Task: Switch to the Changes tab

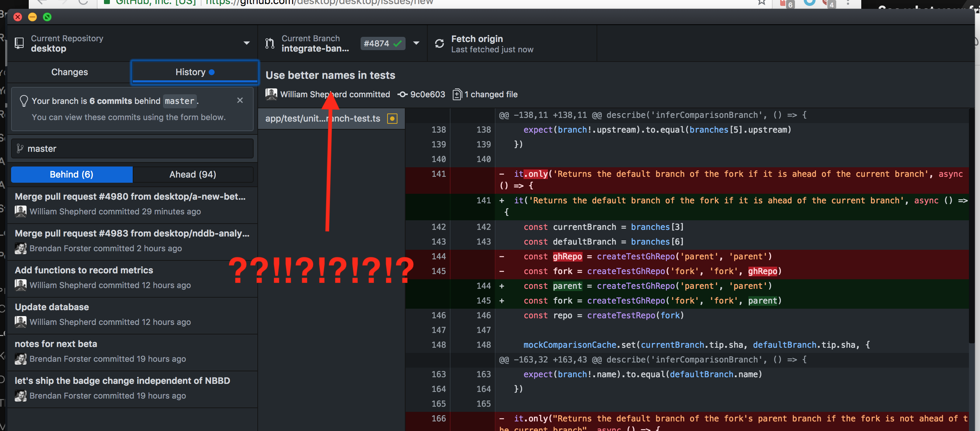Action: [70, 72]
